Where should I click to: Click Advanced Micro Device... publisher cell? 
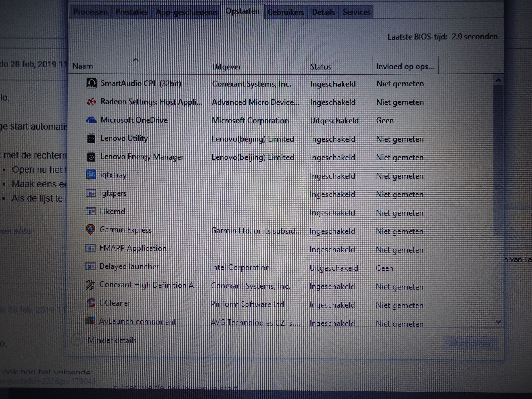pyautogui.click(x=256, y=102)
